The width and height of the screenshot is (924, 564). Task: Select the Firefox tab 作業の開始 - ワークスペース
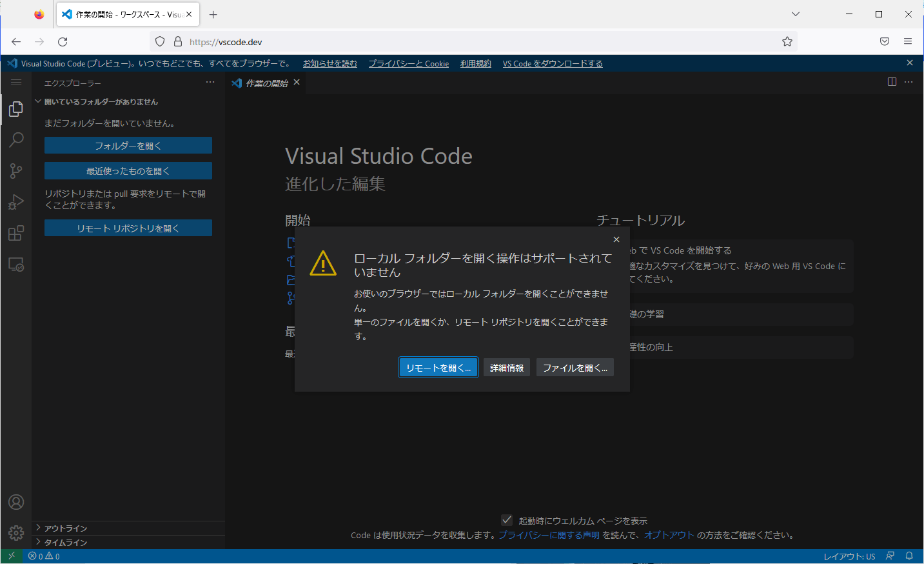[128, 14]
